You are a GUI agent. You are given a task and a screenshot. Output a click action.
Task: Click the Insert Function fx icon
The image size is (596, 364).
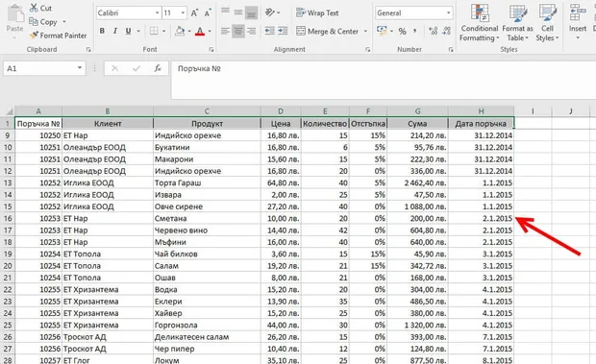pos(158,68)
